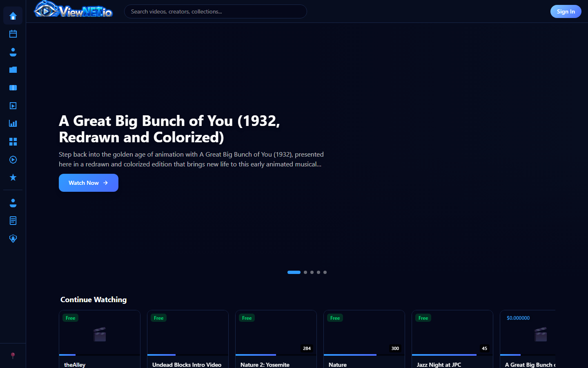The width and height of the screenshot is (588, 368).
Task: Click the ViewNET.io logo
Action: pyautogui.click(x=73, y=10)
